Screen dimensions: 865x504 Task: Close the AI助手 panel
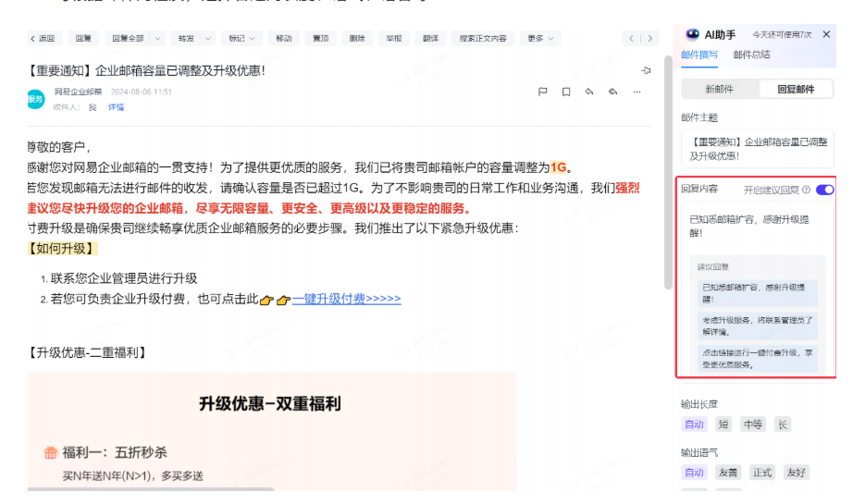(x=826, y=34)
